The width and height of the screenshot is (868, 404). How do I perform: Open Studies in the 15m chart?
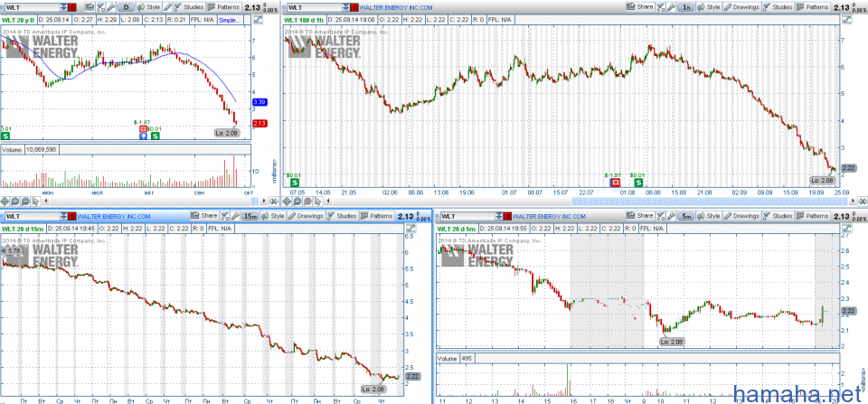(342, 216)
